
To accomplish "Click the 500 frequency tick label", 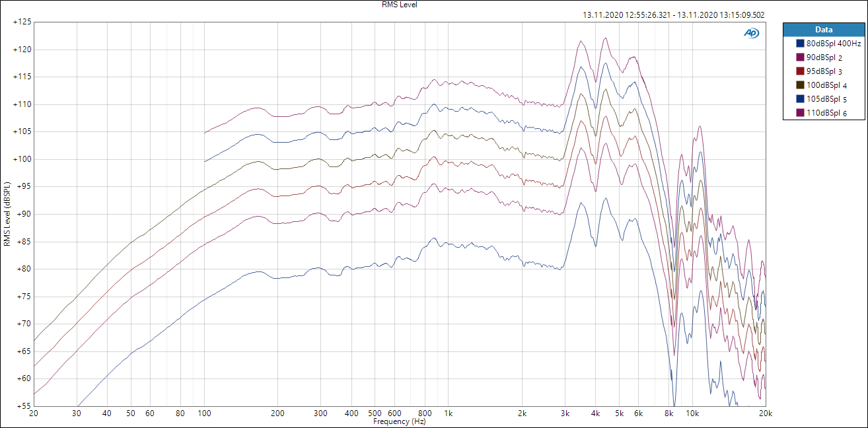I will point(375,413).
